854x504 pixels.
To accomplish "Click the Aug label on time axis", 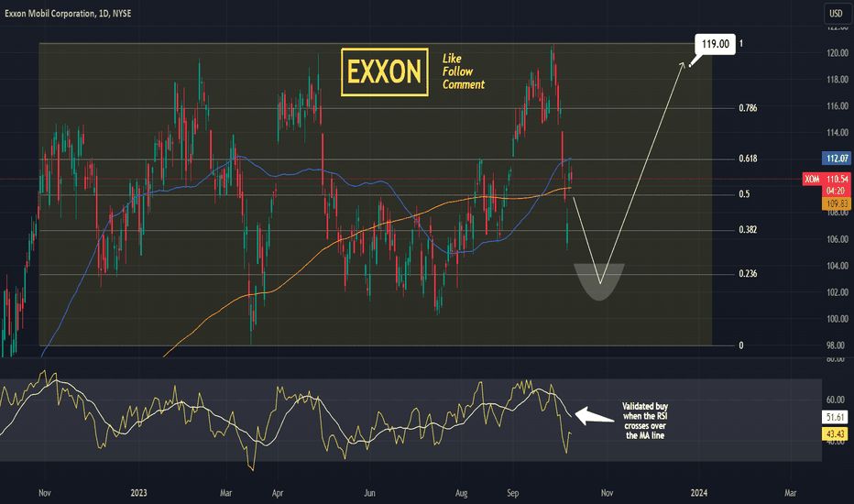I will tap(461, 493).
